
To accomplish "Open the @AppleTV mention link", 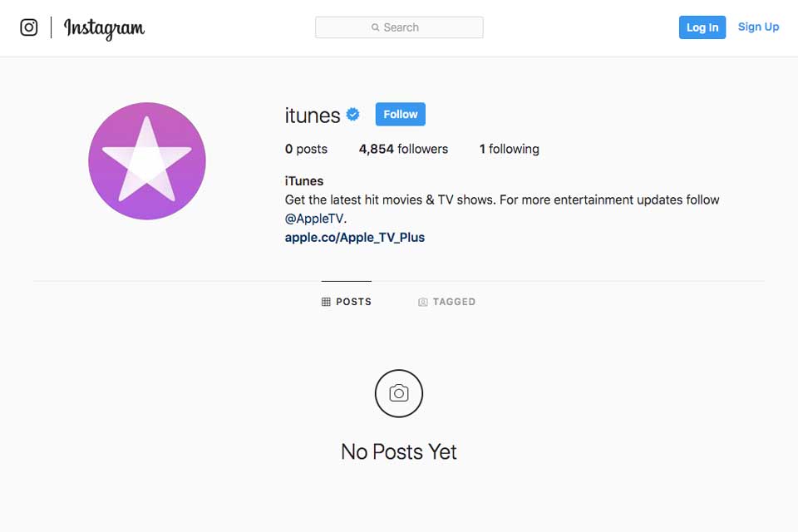I will 314,219.
